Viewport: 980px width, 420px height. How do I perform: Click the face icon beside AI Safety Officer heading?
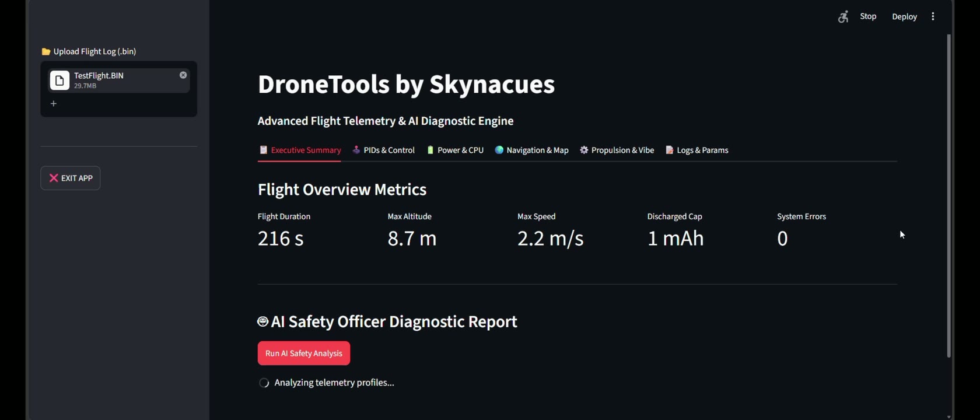[x=263, y=321]
